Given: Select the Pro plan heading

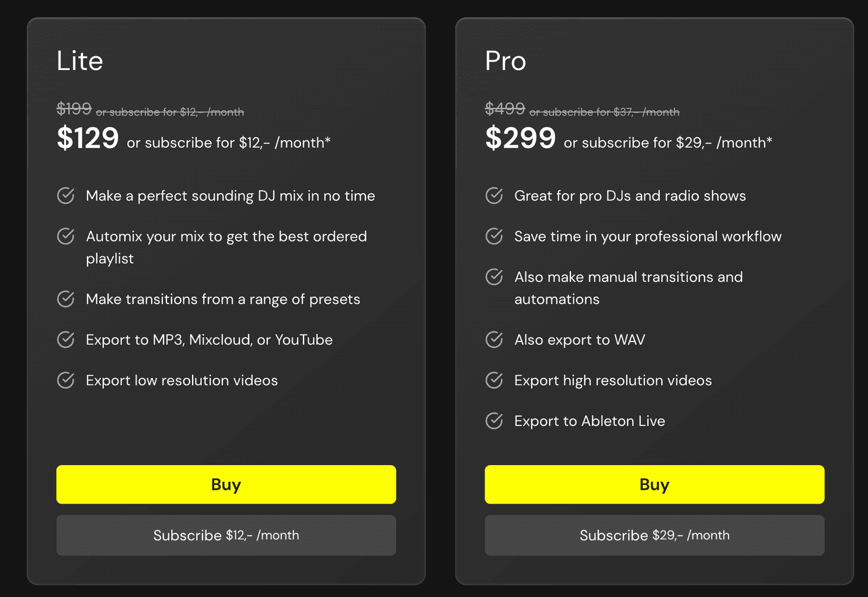Looking at the screenshot, I should 506,61.
